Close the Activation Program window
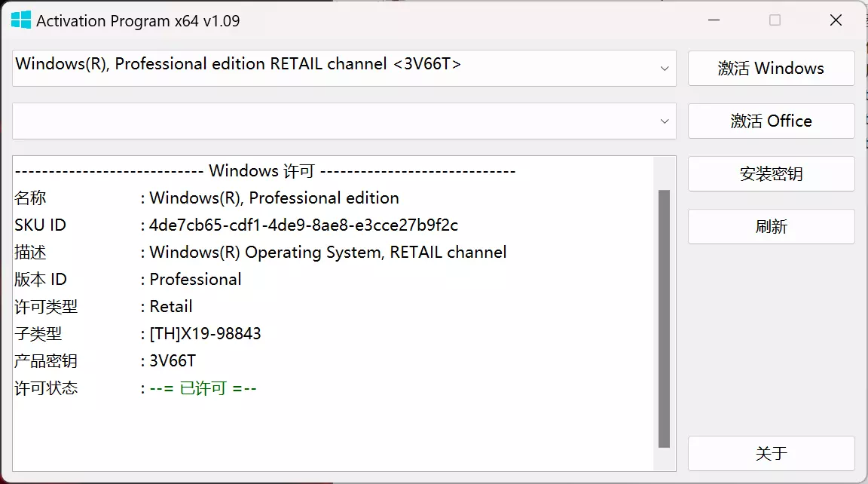 836,20
